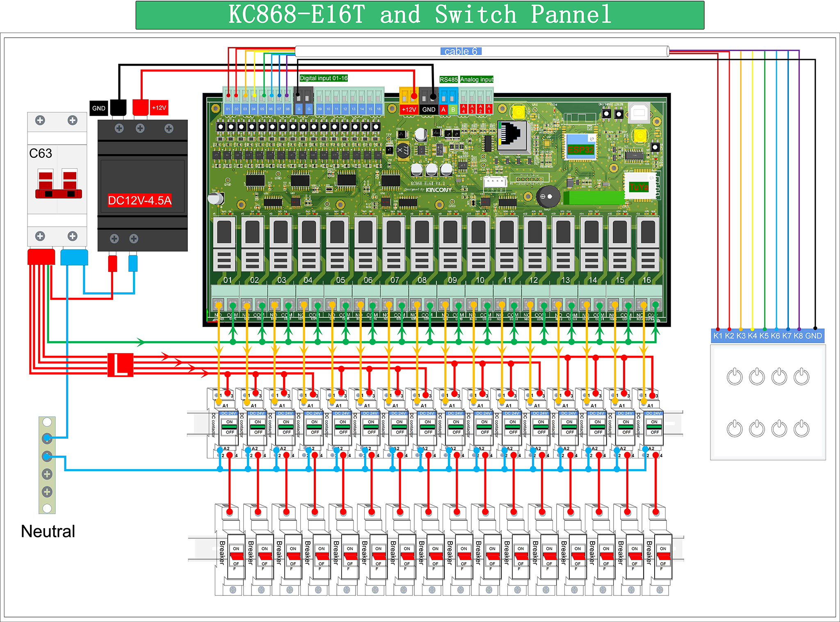The image size is (840, 622).
Task: Click the white USB port connector
Action: tap(639, 112)
